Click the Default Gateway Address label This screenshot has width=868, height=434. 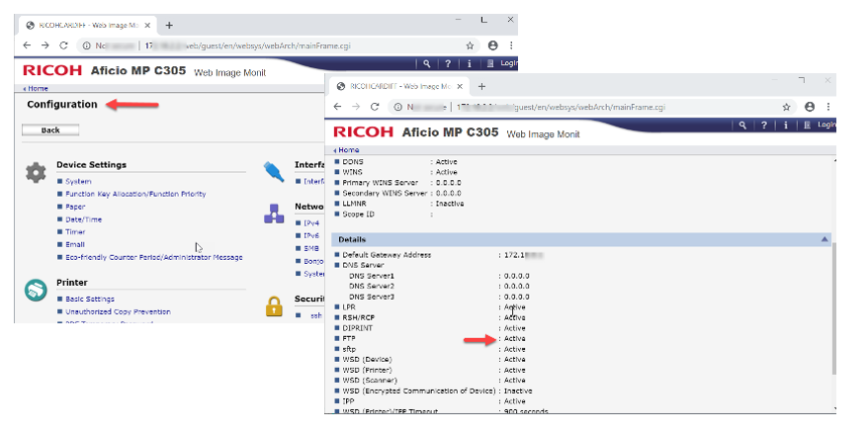tap(387, 255)
